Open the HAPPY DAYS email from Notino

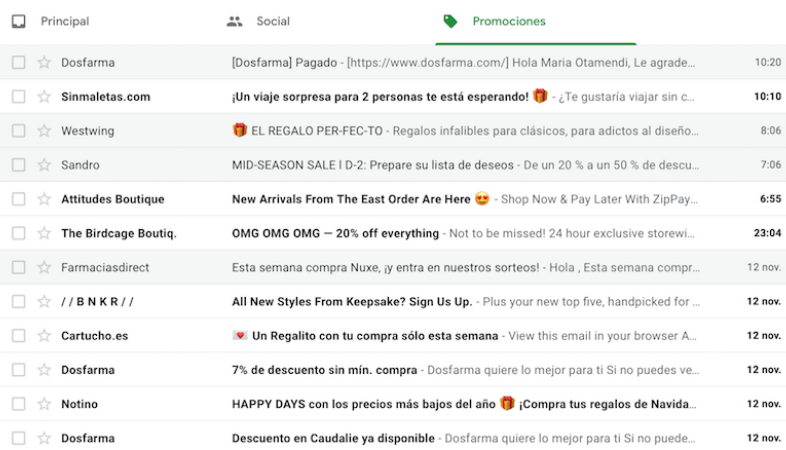400,404
